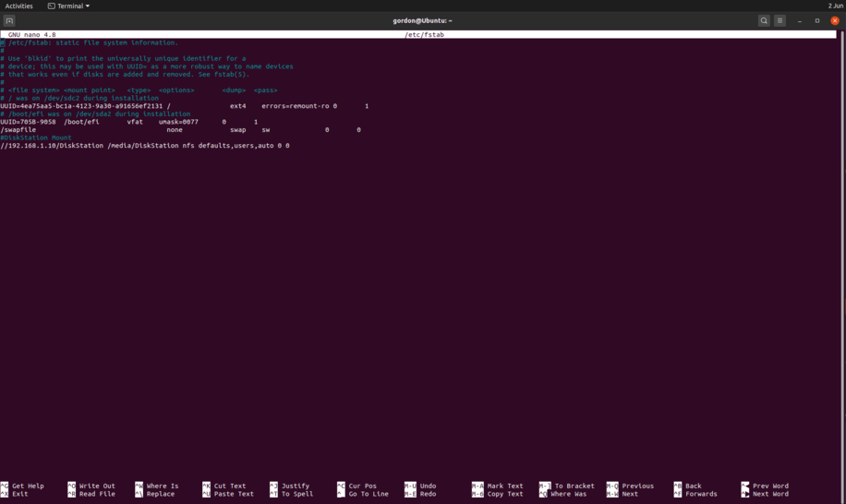Click the Get Help shortcut label
Viewport: 846px width, 504px height.
coord(28,486)
